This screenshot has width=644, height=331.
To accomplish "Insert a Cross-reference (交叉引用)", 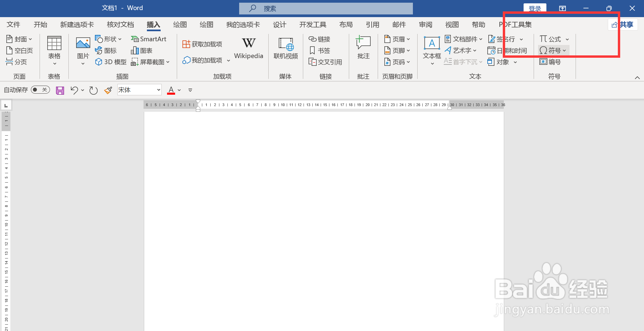I will (x=325, y=62).
